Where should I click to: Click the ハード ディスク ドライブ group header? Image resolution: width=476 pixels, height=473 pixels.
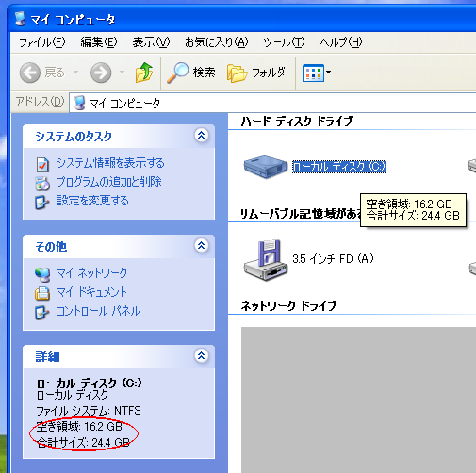click(x=297, y=122)
